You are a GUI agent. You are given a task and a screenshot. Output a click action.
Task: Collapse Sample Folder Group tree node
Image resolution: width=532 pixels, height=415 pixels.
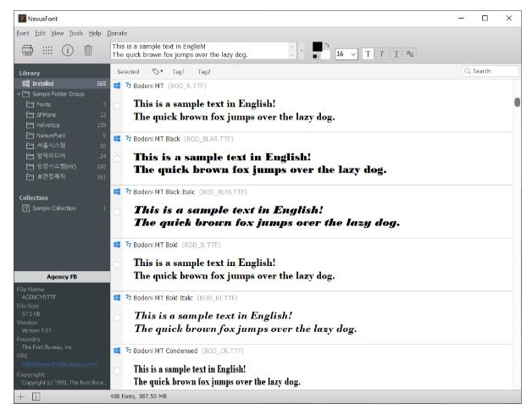click(19, 94)
